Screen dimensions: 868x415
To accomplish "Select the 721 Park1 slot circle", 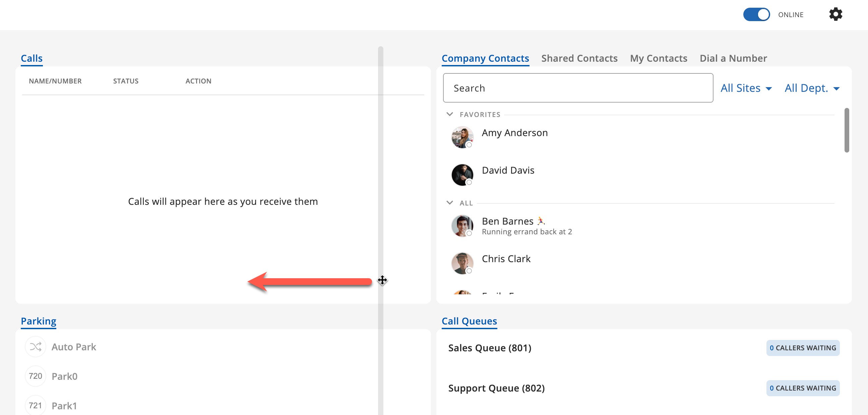I will [36, 405].
